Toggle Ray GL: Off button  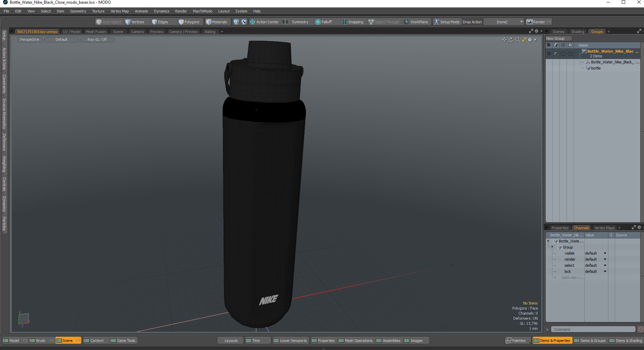[97, 40]
